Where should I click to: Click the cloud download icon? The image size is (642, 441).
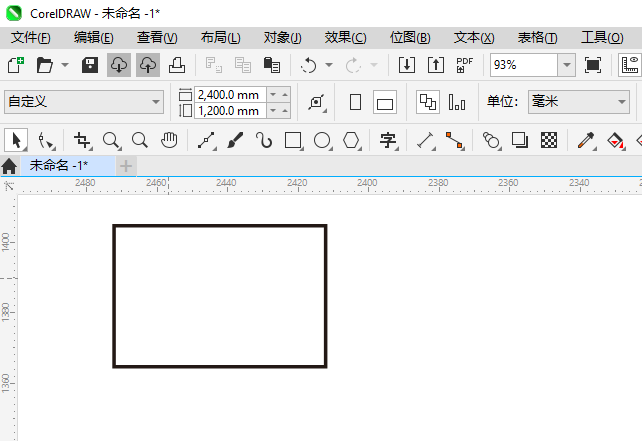(x=119, y=65)
